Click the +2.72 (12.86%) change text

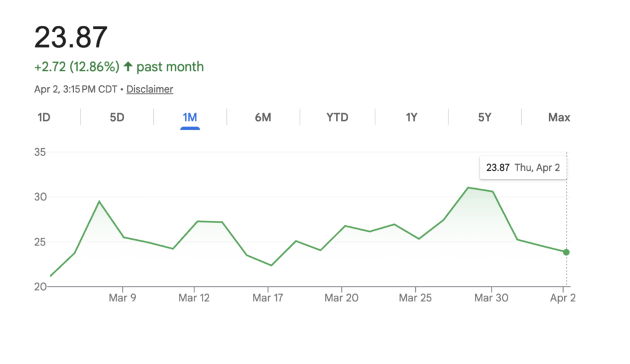77,66
